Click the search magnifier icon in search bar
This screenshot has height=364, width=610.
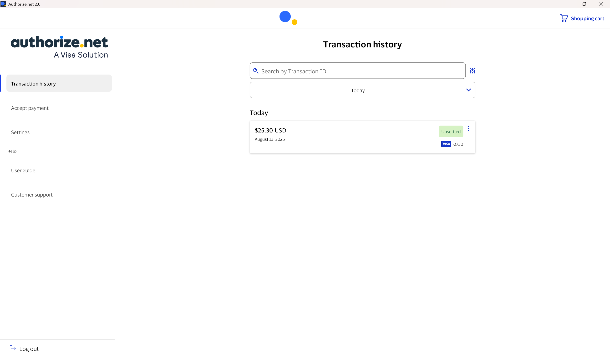click(256, 71)
